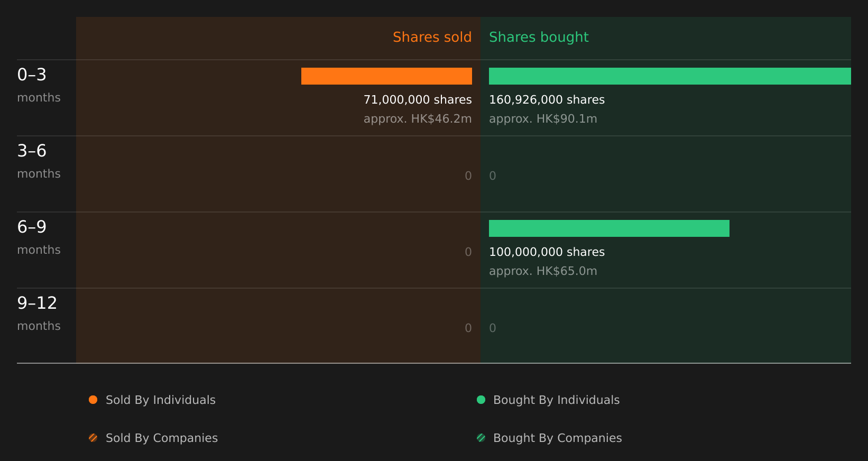The image size is (868, 461).
Task: Click the bought zero in 3–6 months row
Action: 493,176
